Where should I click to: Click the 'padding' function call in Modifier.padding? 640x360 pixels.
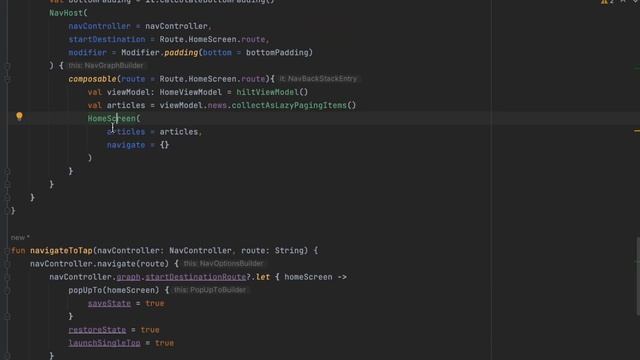181,53
